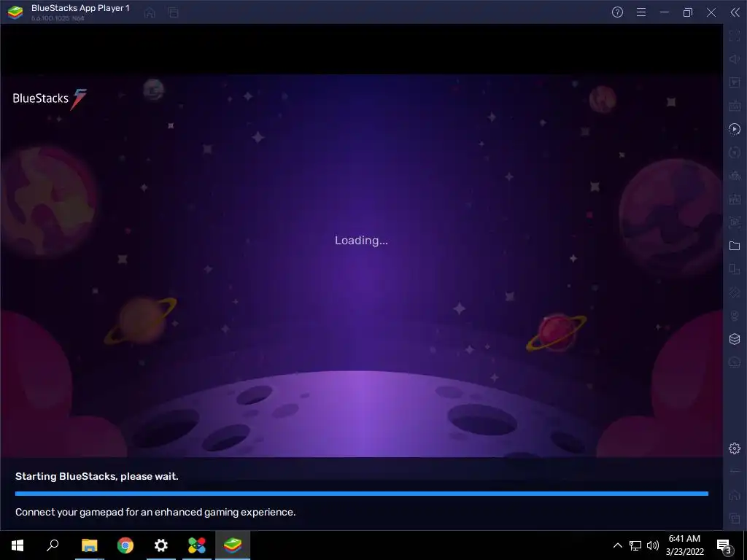747x560 pixels.
Task: Click the shake diamond icon in sidebar
Action: click(x=735, y=292)
